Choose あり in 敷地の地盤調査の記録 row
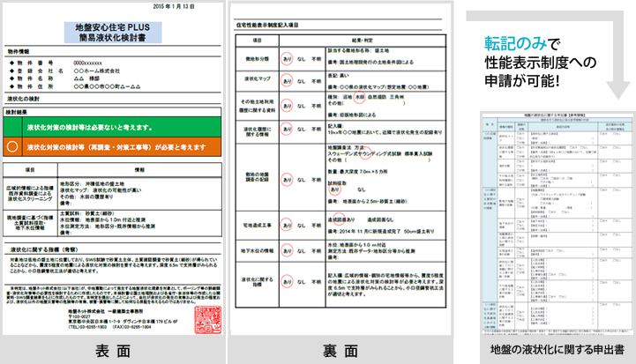The height and width of the screenshot is (364, 636). point(287,180)
